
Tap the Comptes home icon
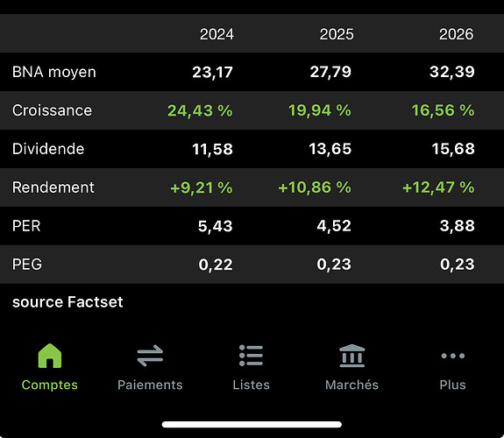click(x=49, y=356)
